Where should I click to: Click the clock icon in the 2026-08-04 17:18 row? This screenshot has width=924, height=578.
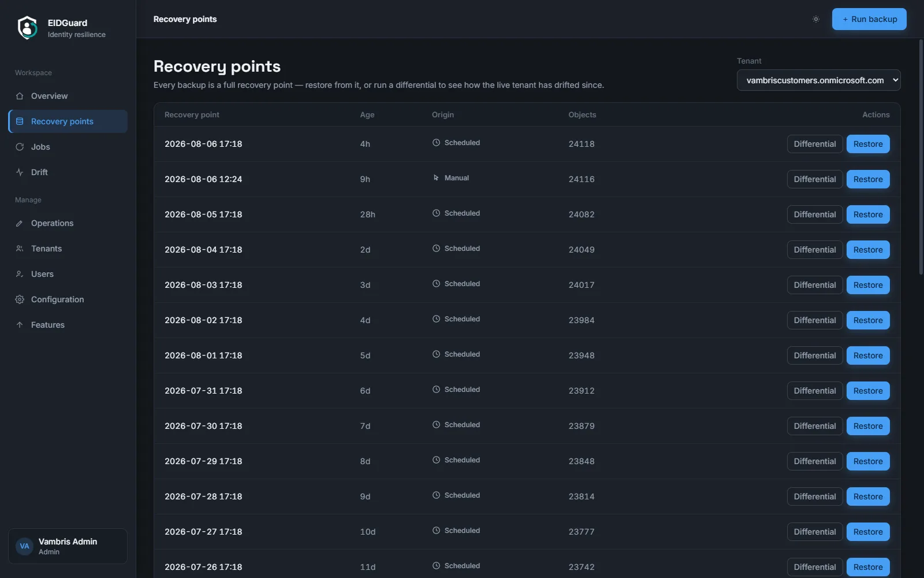click(437, 249)
